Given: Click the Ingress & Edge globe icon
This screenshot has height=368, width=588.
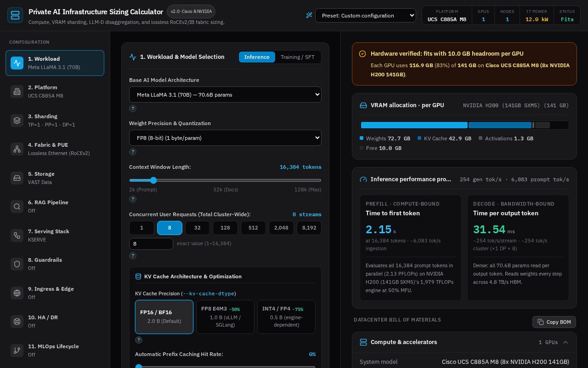Looking at the screenshot, I should pos(17,293).
